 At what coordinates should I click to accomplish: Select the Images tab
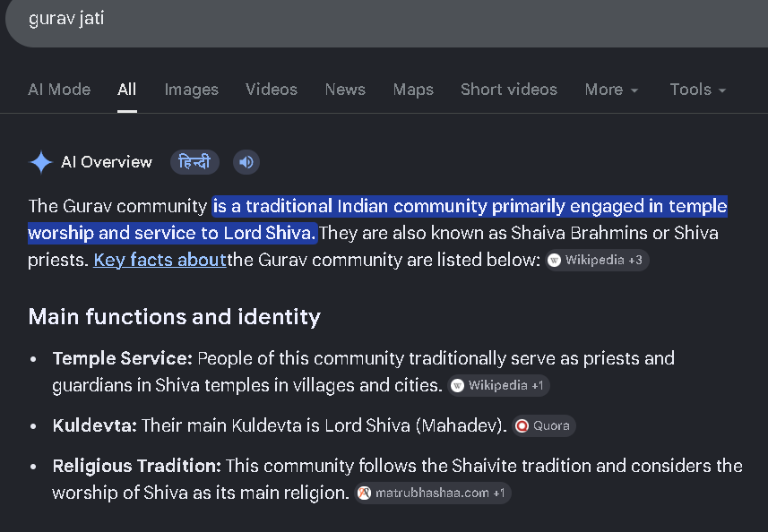[192, 90]
